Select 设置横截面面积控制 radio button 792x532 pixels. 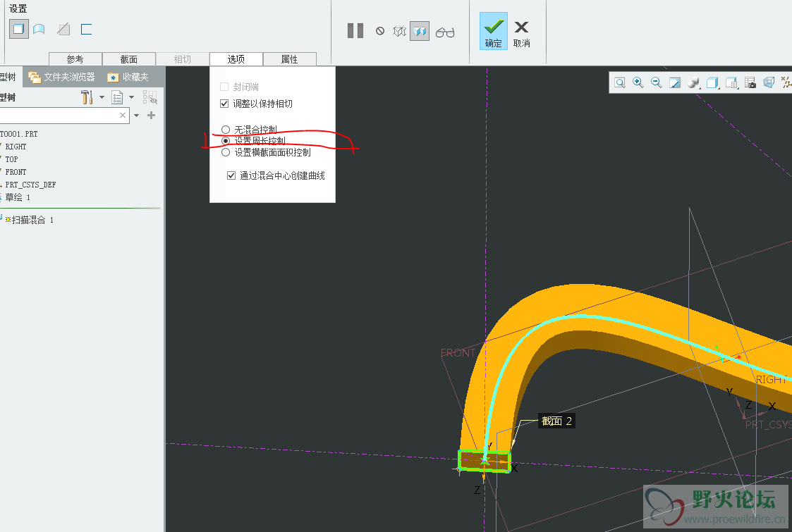pyautogui.click(x=226, y=152)
